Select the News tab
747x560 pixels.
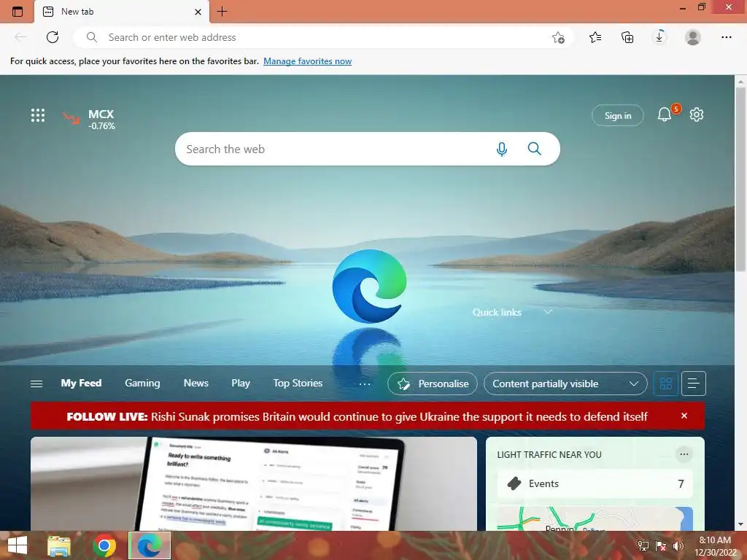196,383
